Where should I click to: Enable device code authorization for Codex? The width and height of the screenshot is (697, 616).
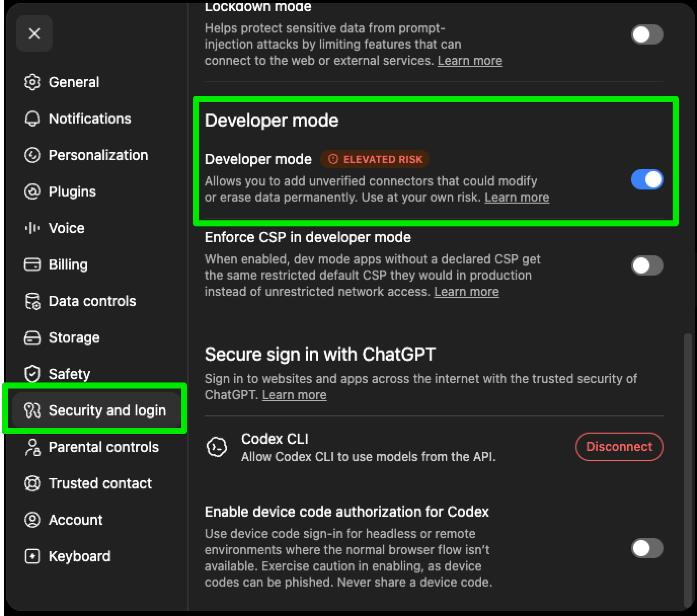(647, 548)
